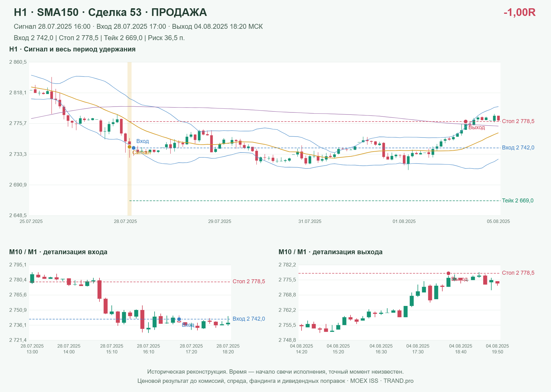The width and height of the screenshot is (551, 392).
Task: Click the '28.07.2025 13:00' time label
Action: [32, 349]
